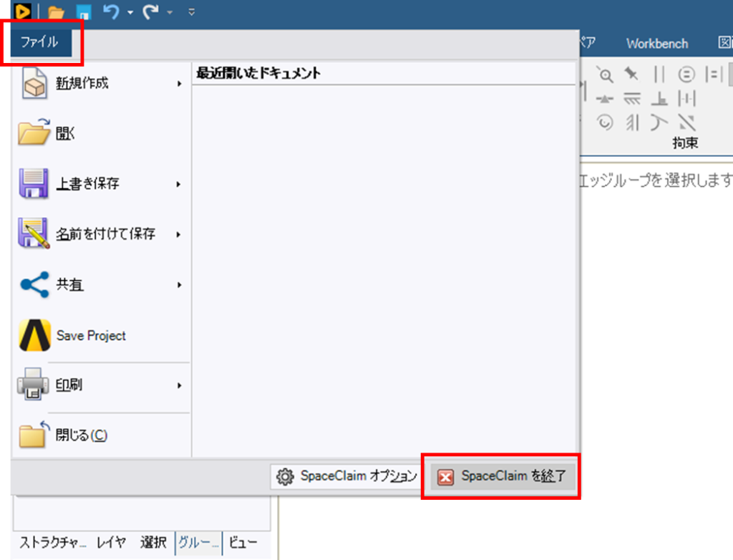The width and height of the screenshot is (733, 560).
Task: Select the circle-with-diagonal-line coincident constraint icon
Action: pos(605,74)
